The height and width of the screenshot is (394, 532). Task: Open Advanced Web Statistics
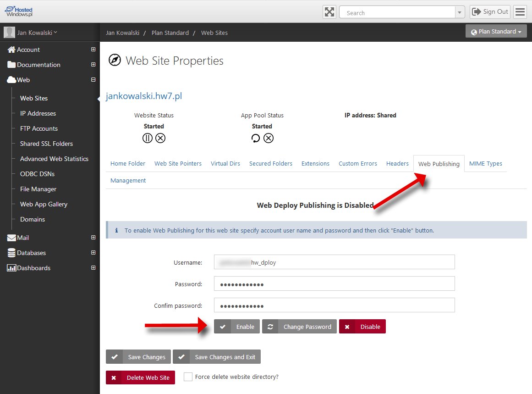point(54,159)
